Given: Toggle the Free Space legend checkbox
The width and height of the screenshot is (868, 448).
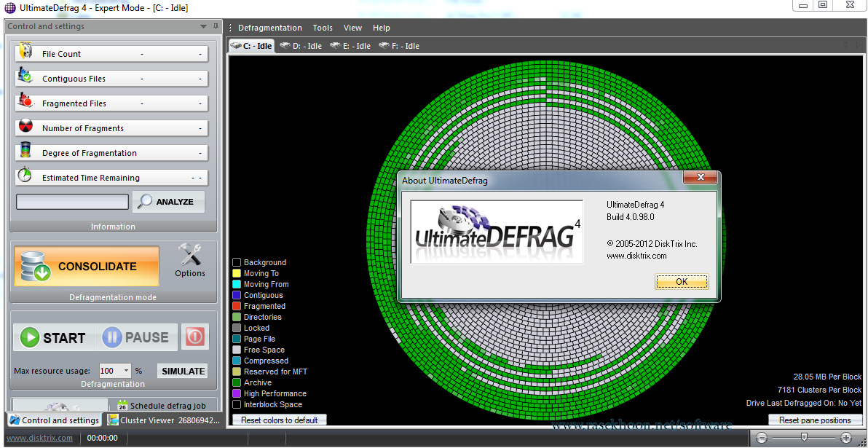Looking at the screenshot, I should pyautogui.click(x=236, y=350).
